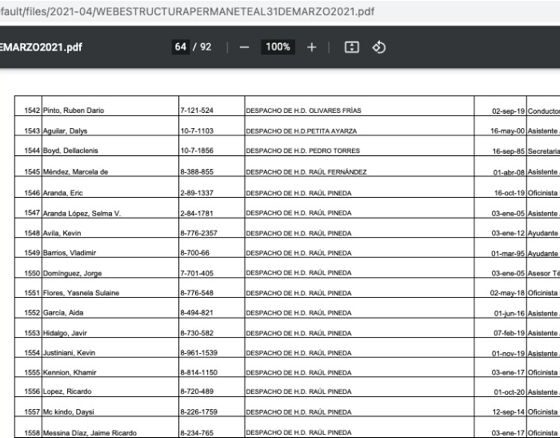Click the 100% zoom level field
This screenshot has height=438, width=560.
[x=278, y=47]
